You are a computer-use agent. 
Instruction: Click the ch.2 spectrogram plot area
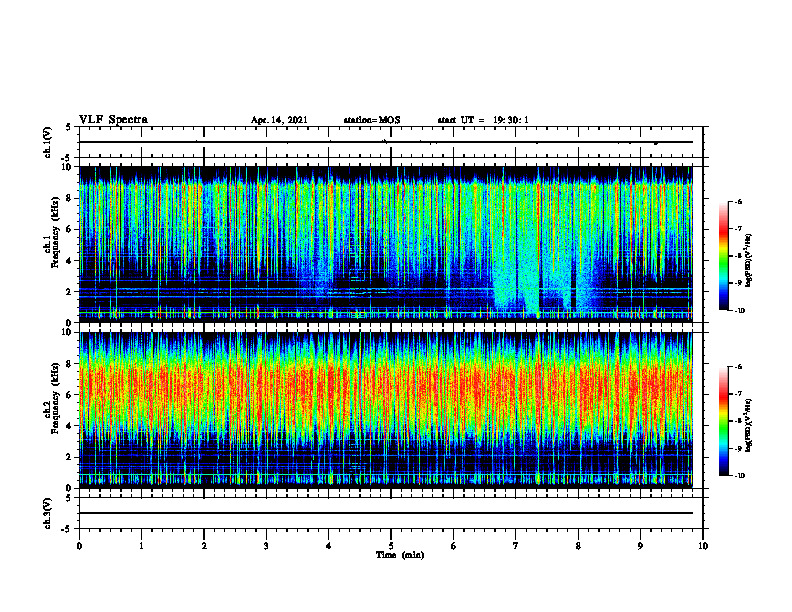tap(386, 410)
